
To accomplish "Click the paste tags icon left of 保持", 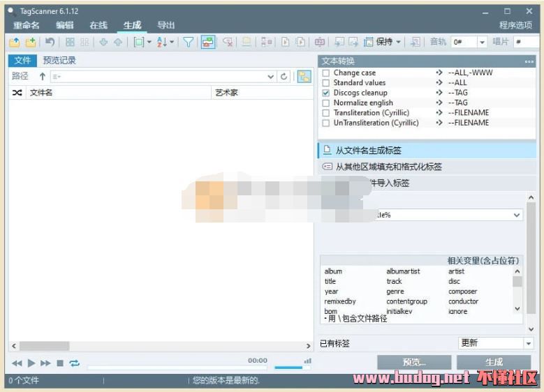I will [353, 43].
